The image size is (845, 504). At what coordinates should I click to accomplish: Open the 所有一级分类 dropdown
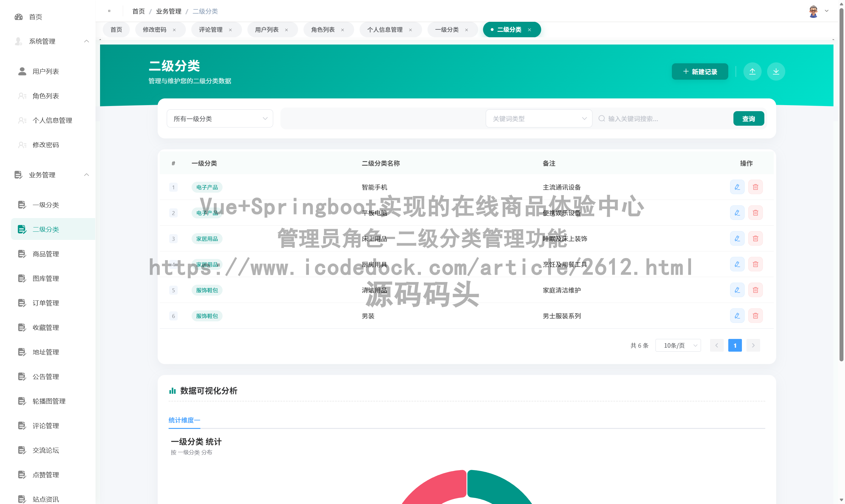[220, 118]
